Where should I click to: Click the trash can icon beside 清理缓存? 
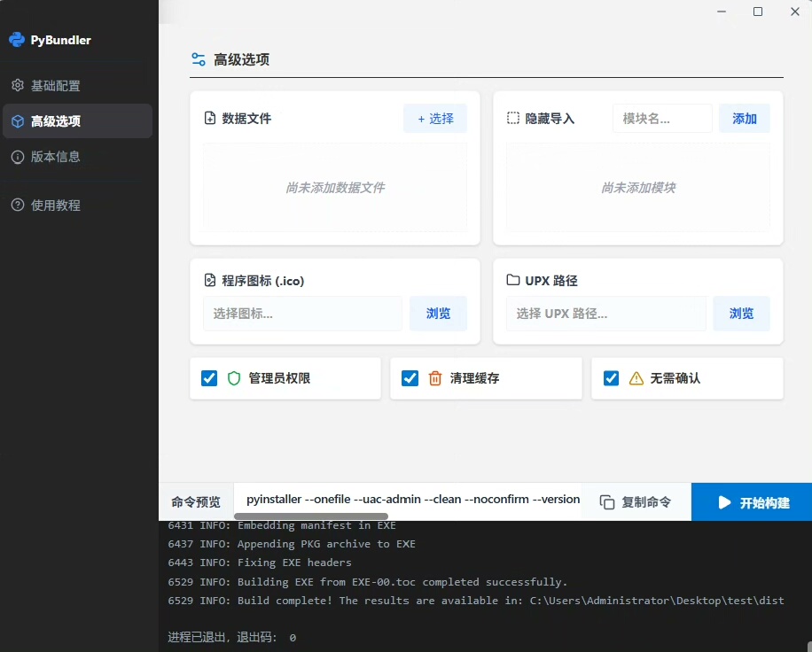click(x=435, y=378)
